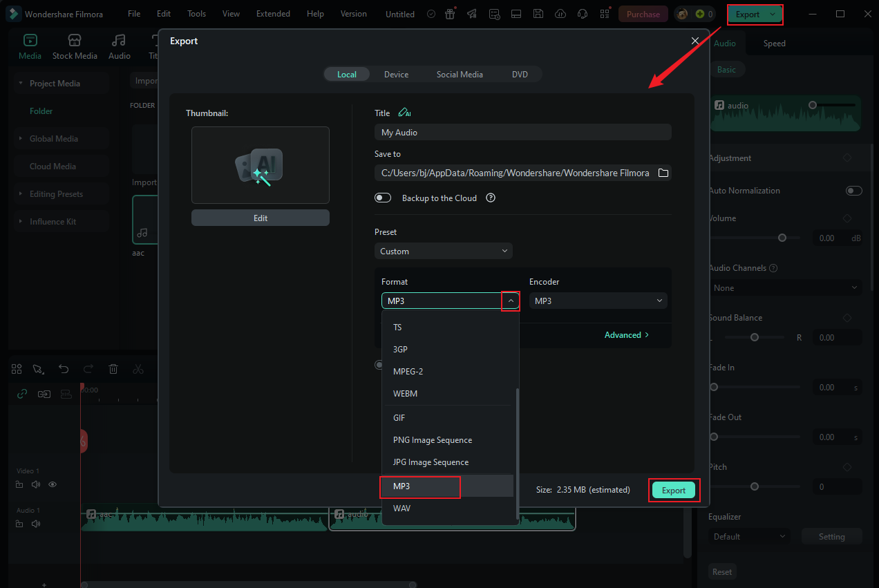This screenshot has width=879, height=588.
Task: Open the Preset dropdown set to Custom
Action: (x=443, y=251)
